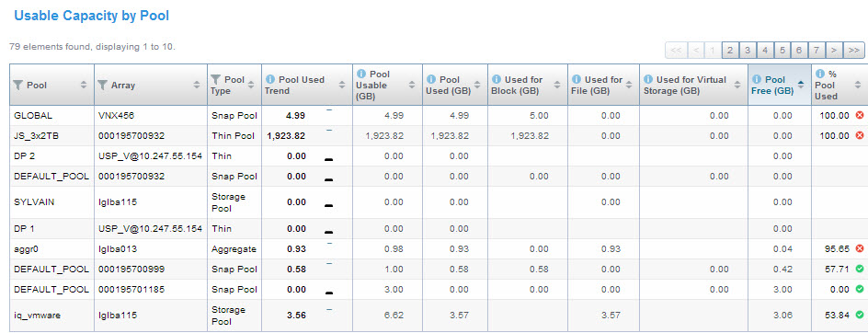Click red error status icon in JS_3x2TB row
Image resolution: width=868 pixels, height=333 pixels.
pyautogui.click(x=859, y=135)
